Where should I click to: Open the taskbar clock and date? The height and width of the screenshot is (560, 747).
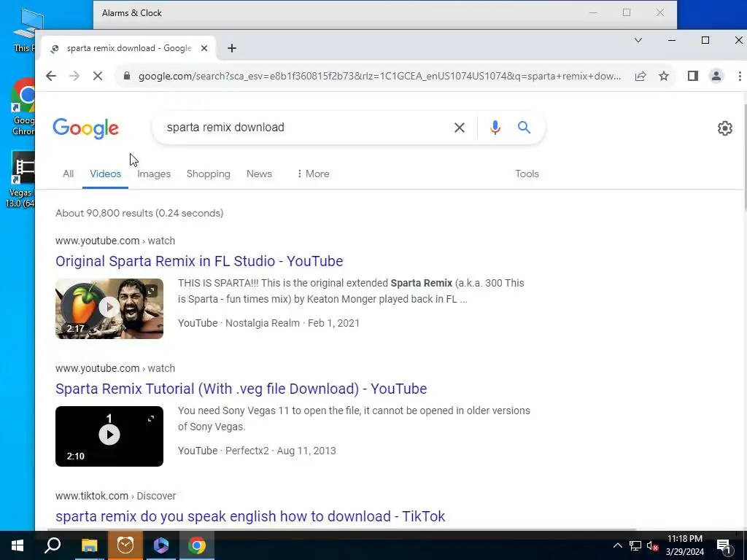click(x=684, y=545)
